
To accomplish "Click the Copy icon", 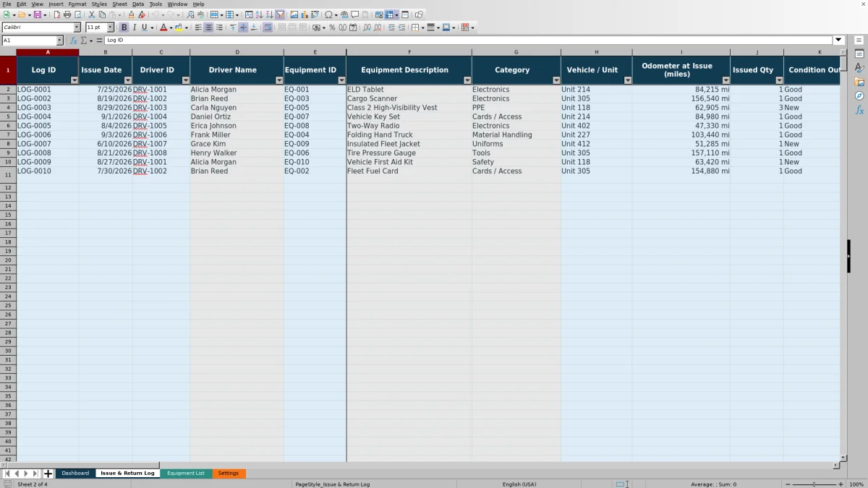I will pos(102,14).
